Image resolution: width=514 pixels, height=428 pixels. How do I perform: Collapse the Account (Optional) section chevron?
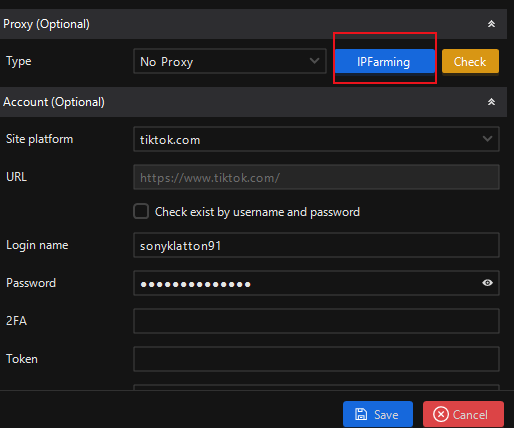point(491,102)
